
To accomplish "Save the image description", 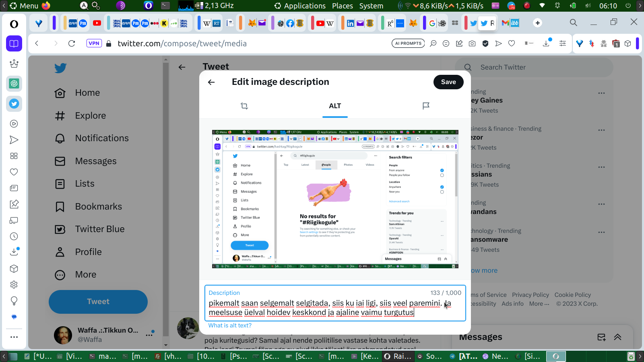I will click(x=448, y=82).
